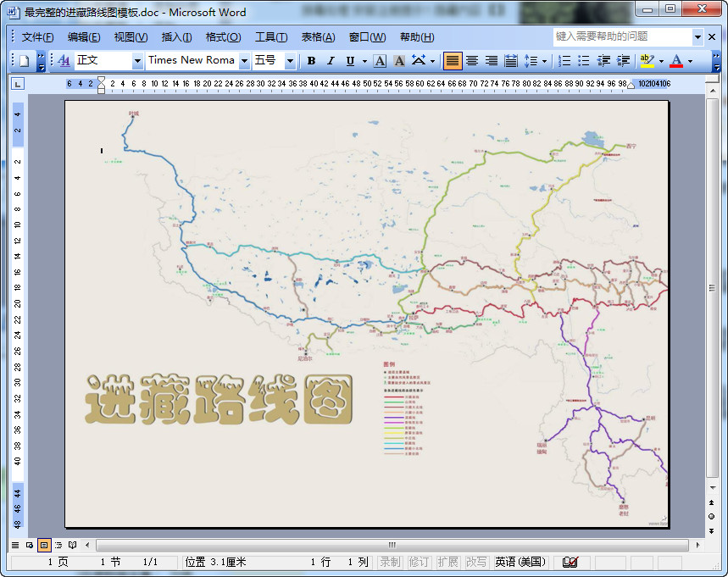Open the 编辑(E) menu

tap(84, 37)
